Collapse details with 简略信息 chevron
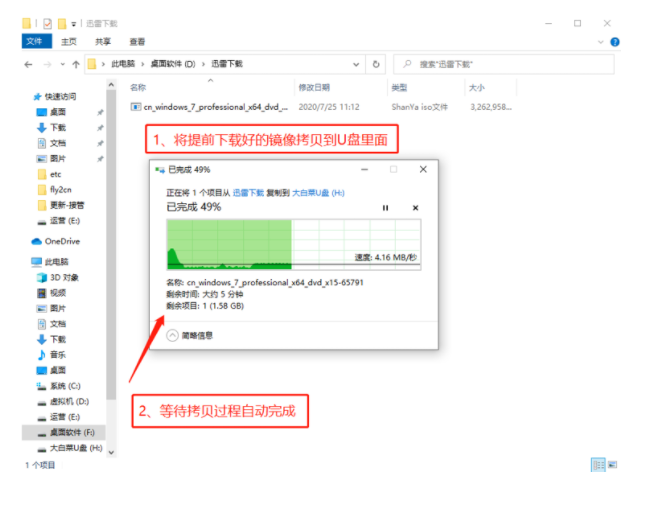Screen dimensions: 664x511 click(172, 335)
